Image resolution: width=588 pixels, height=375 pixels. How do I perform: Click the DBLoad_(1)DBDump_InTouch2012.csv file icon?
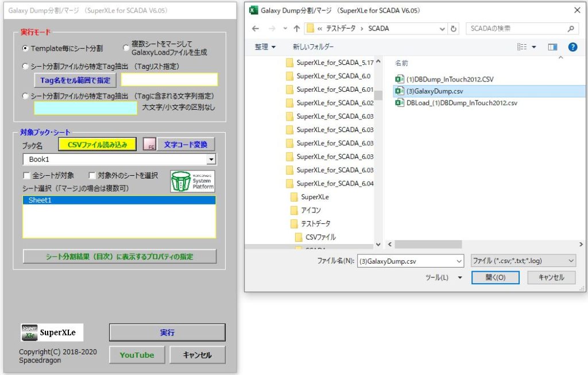(x=400, y=103)
